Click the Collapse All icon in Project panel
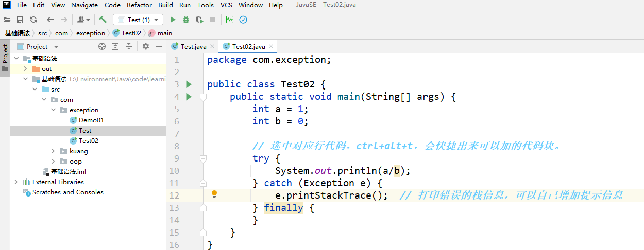 [129, 46]
